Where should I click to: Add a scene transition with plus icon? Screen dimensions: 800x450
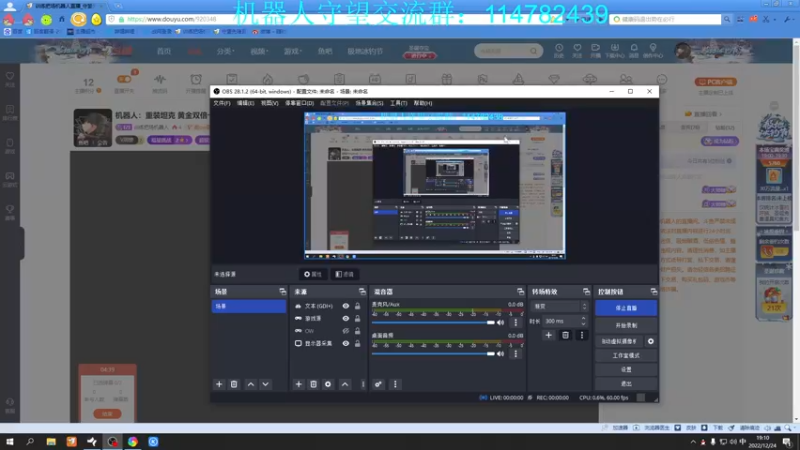pos(548,335)
